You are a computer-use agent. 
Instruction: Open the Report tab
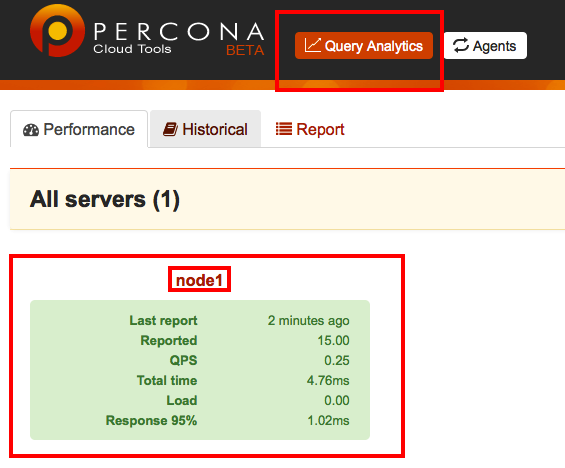pos(310,129)
